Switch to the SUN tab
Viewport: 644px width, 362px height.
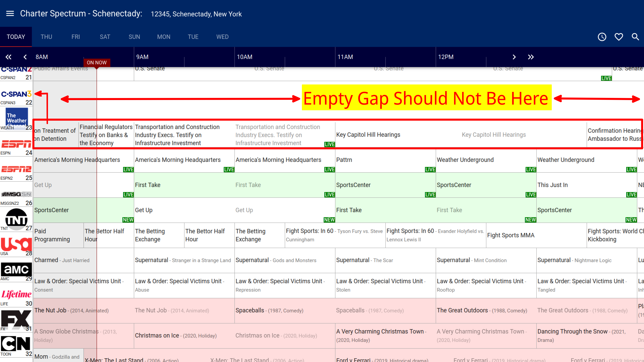tap(134, 37)
